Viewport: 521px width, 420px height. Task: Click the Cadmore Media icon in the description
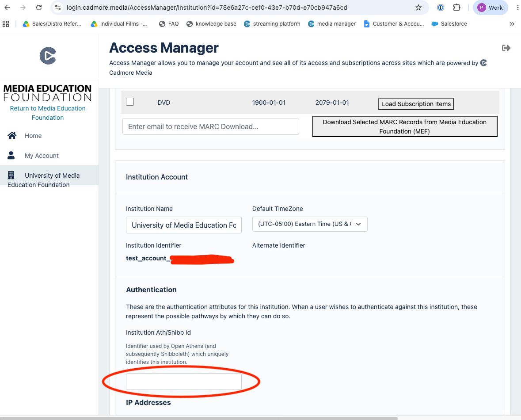[x=483, y=63]
